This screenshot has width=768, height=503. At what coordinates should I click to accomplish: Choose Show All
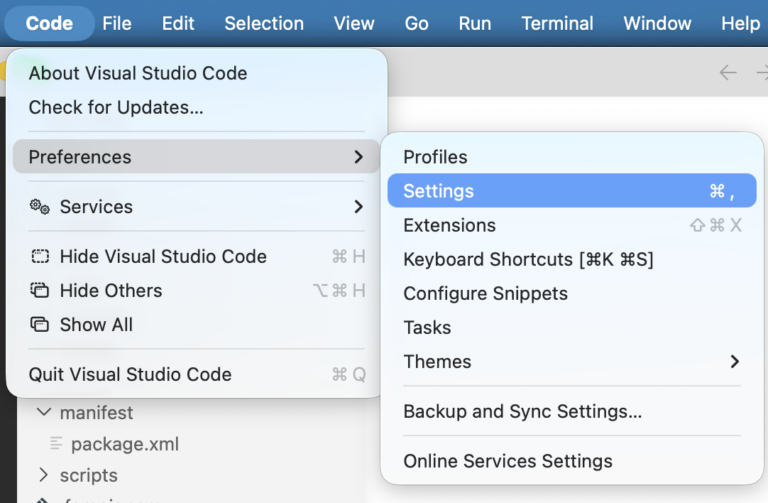click(196, 325)
